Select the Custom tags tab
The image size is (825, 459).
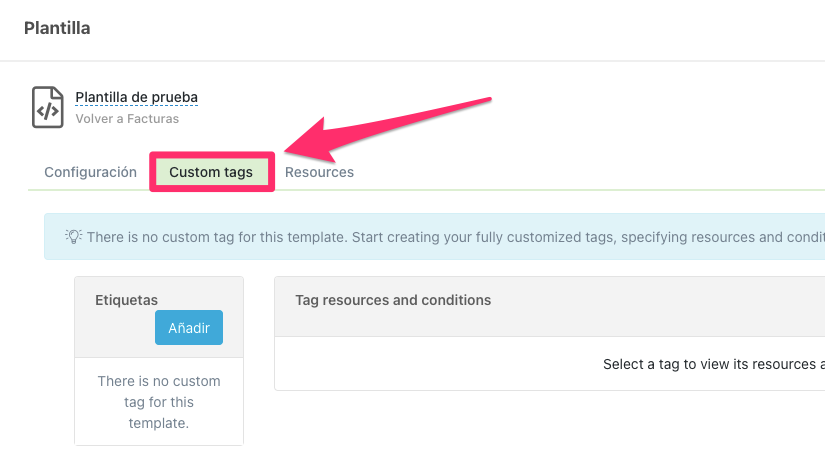(x=211, y=172)
